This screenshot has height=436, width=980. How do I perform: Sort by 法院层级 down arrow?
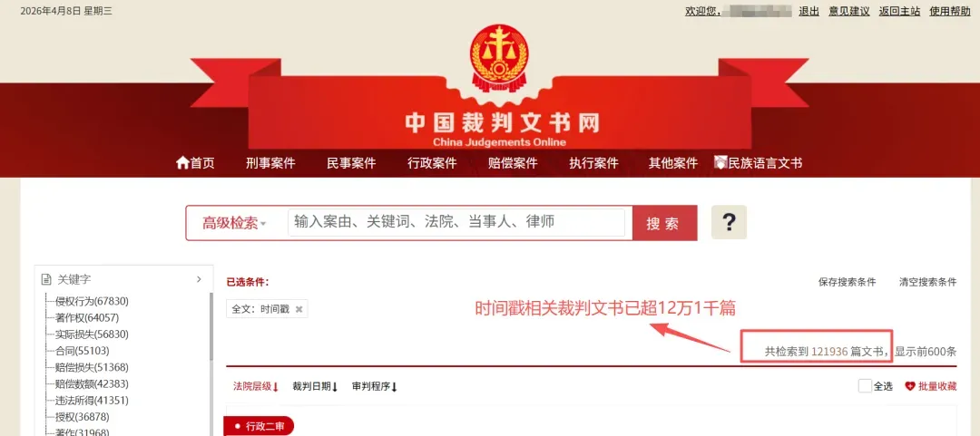tap(276, 387)
